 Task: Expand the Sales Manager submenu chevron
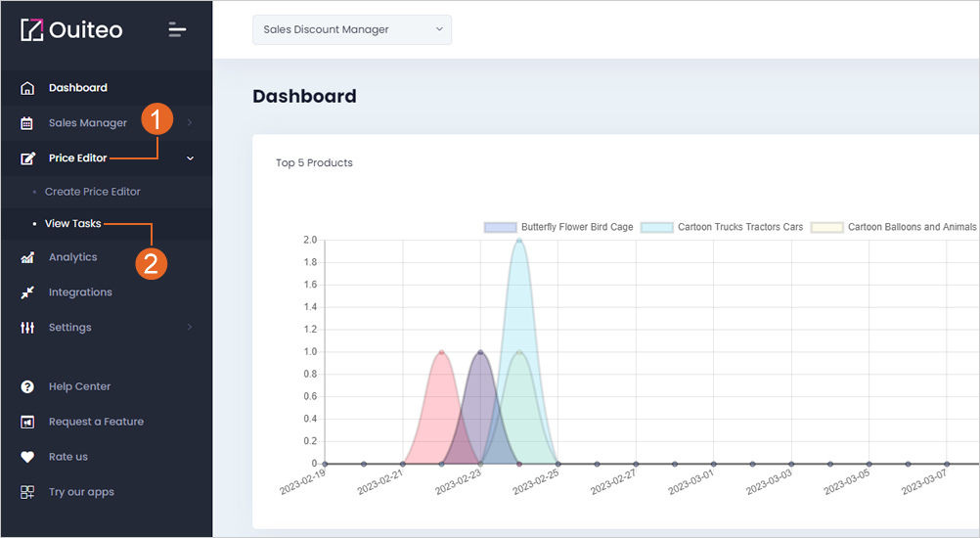tap(190, 122)
